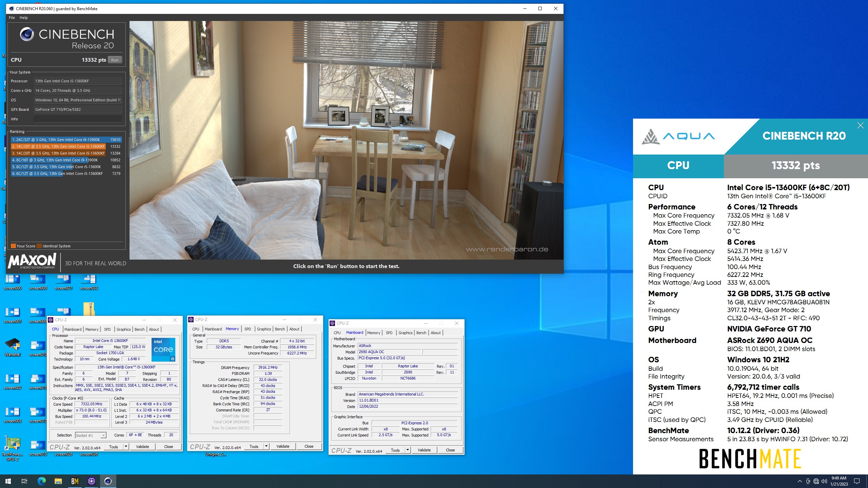Select the highlighted 13332 score ranking row

66,146
